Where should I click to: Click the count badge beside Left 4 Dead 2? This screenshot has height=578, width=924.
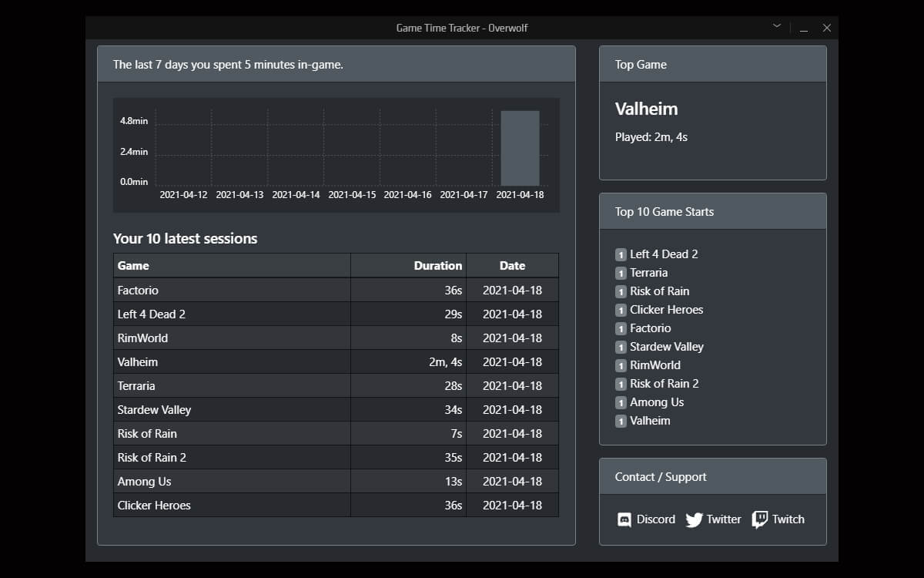point(621,254)
